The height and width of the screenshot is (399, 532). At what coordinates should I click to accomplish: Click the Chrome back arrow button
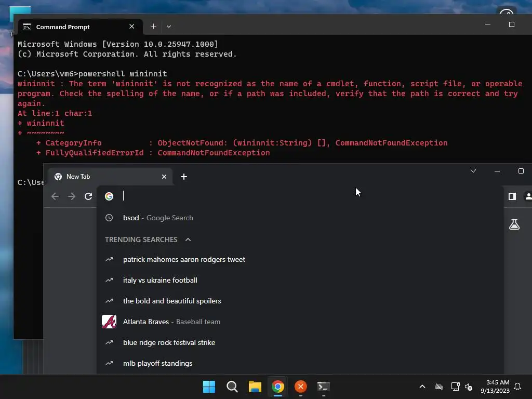pyautogui.click(x=55, y=196)
